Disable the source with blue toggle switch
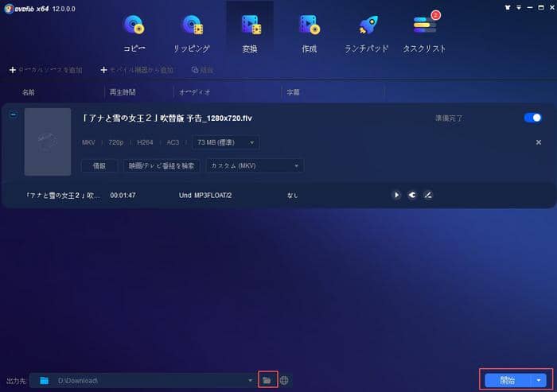The image size is (557, 392). pyautogui.click(x=532, y=118)
